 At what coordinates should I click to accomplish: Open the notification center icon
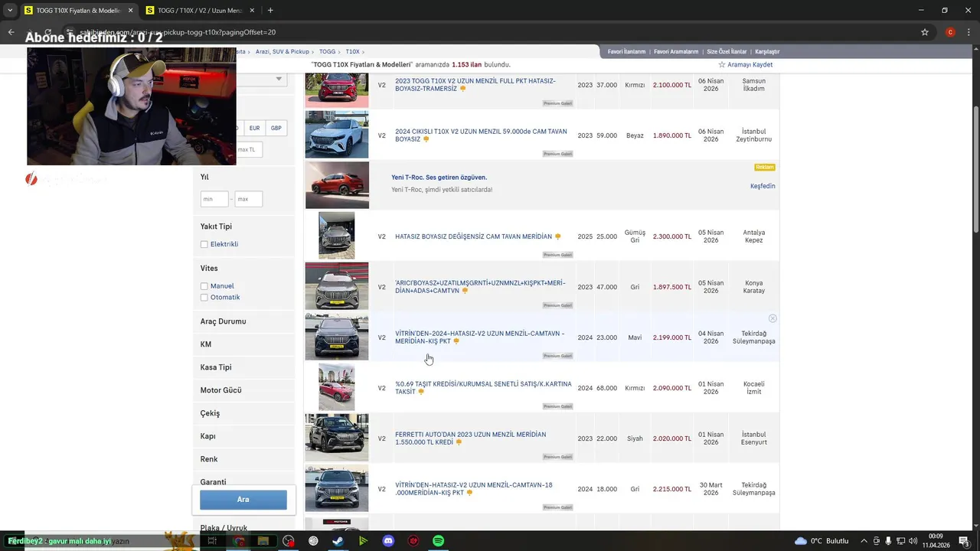[963, 541]
